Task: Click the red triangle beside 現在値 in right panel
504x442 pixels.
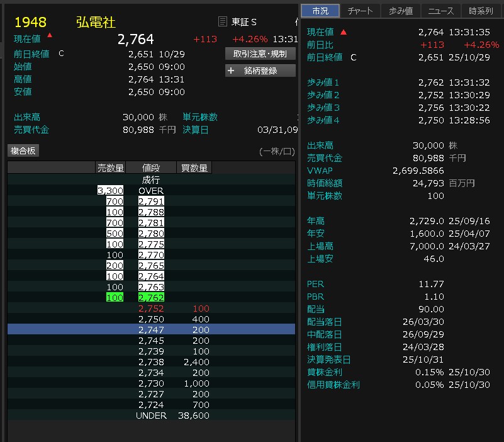Action: tap(343, 31)
